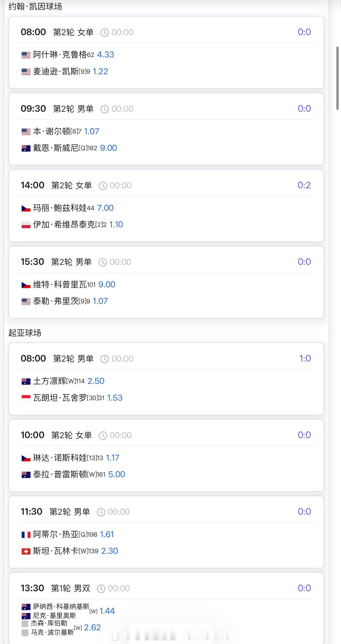Click clock icon in 09:30 men's singles

click(104, 109)
